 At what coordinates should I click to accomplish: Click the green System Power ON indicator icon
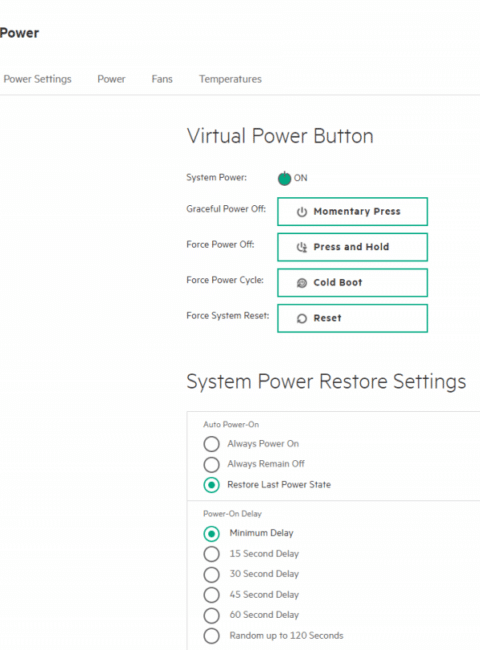click(x=284, y=178)
